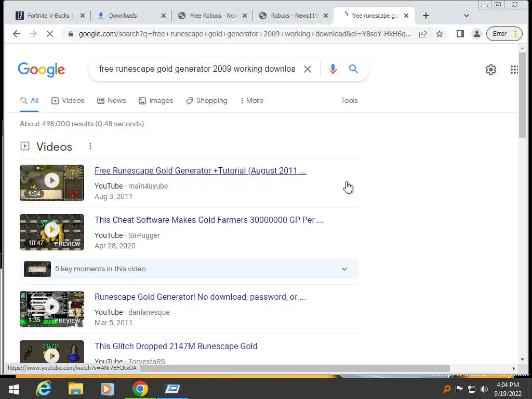Expand 5 key moments in this video

point(189,269)
